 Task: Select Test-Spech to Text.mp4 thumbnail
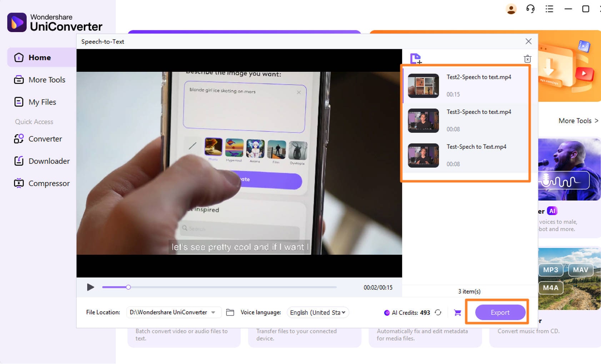pos(423,156)
